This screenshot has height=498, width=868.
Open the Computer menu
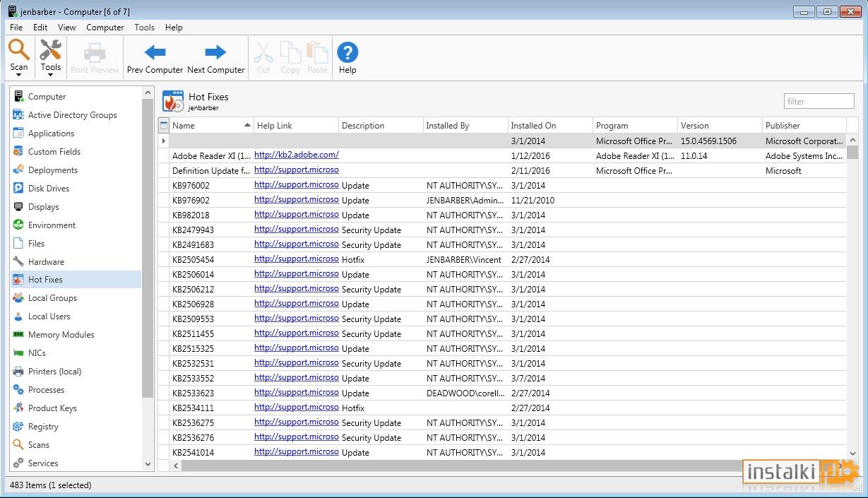(x=105, y=28)
